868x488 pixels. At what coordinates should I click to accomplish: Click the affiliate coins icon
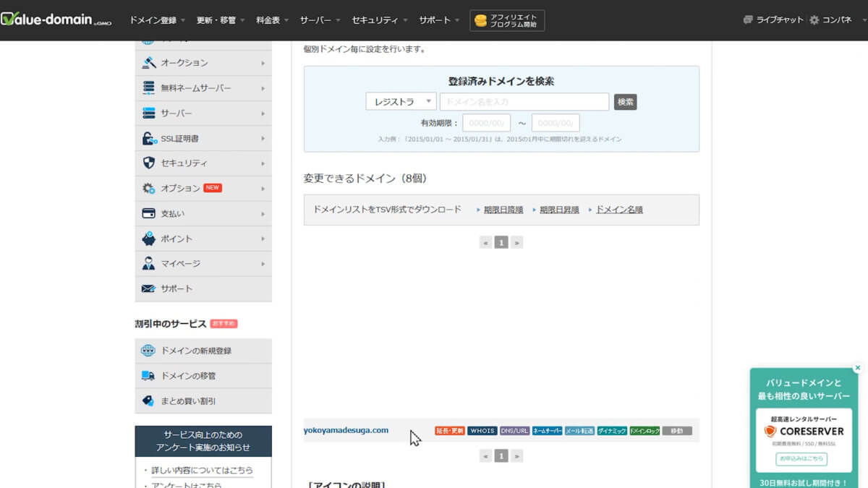(480, 21)
